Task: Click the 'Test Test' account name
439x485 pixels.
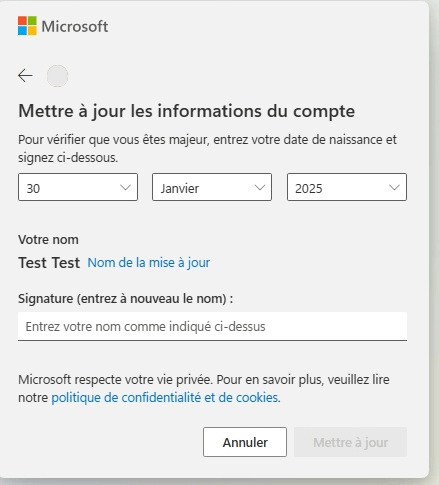Action: (x=49, y=263)
